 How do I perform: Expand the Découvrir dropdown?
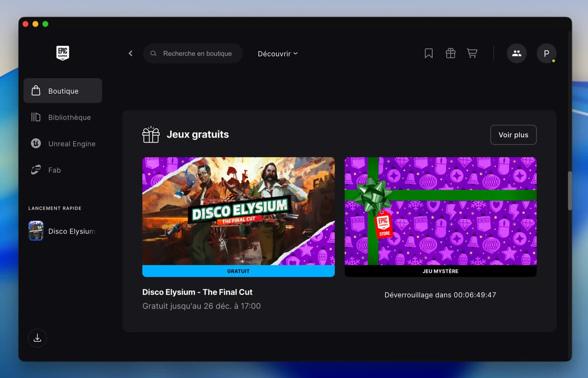point(277,53)
